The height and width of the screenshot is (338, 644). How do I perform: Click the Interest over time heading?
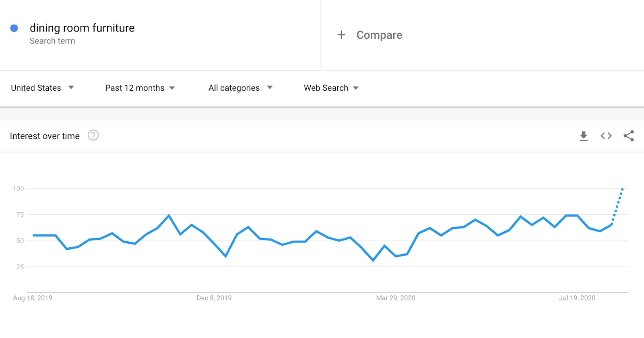(45, 136)
